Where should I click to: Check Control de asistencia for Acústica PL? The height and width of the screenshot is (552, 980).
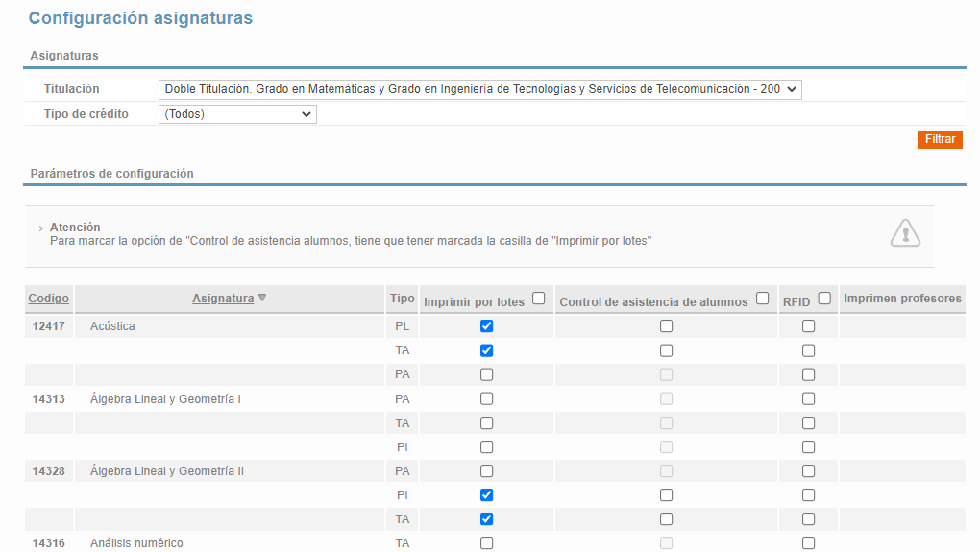point(666,326)
